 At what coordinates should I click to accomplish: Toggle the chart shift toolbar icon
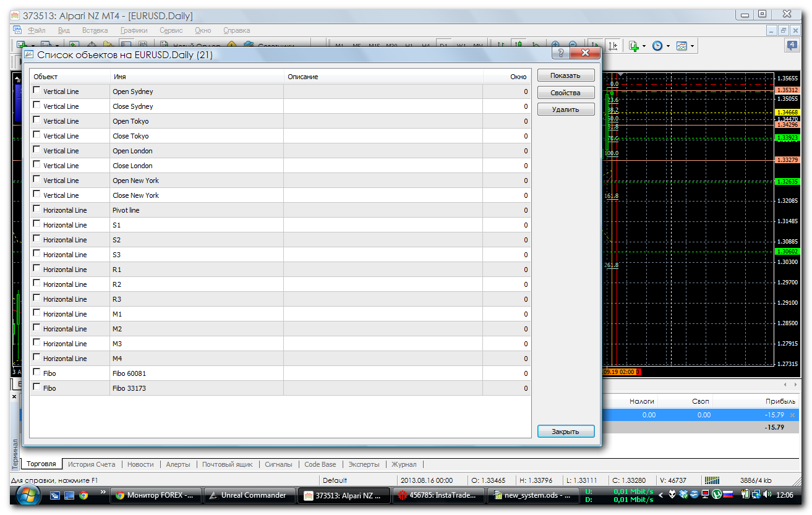pos(612,46)
